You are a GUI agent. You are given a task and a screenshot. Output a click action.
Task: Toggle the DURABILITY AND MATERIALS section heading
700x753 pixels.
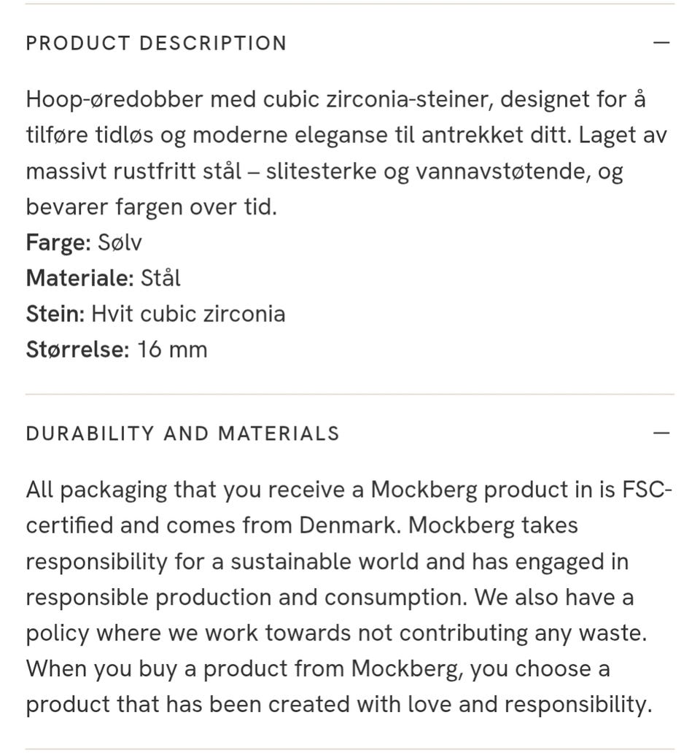coord(182,433)
